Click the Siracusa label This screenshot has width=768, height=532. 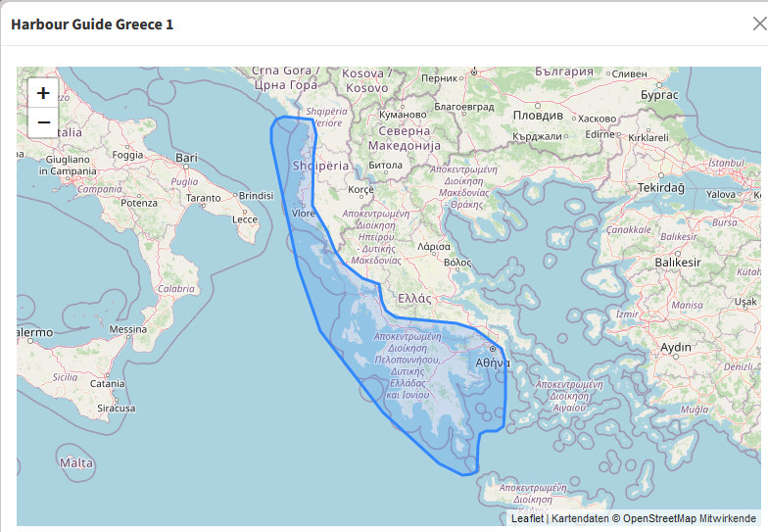116,409
